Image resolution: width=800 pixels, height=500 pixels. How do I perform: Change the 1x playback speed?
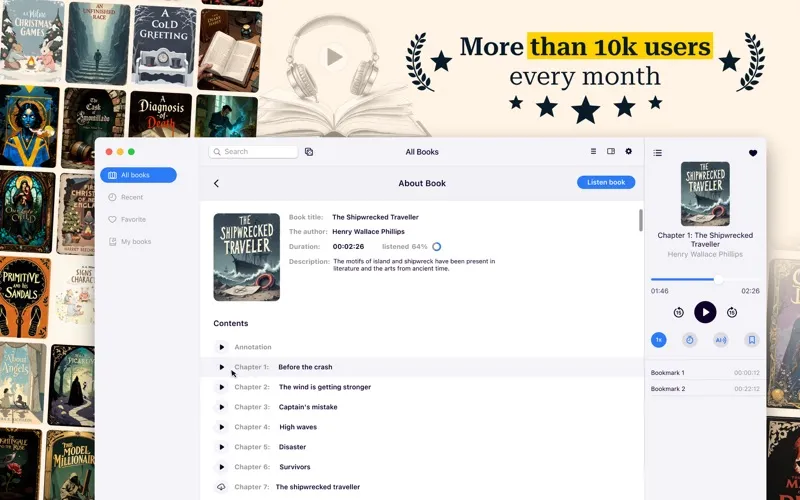tap(659, 340)
